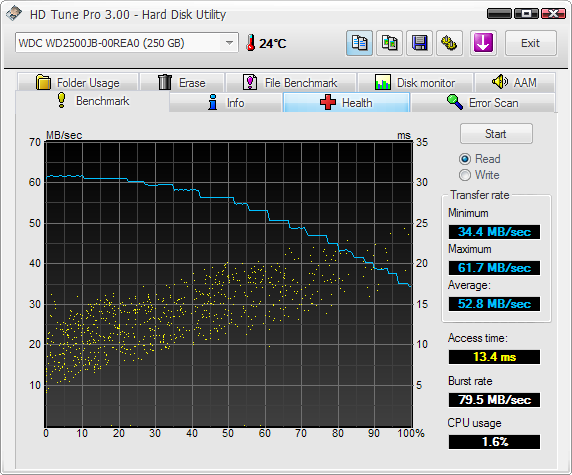Click the purple down-arrow icon

483,43
